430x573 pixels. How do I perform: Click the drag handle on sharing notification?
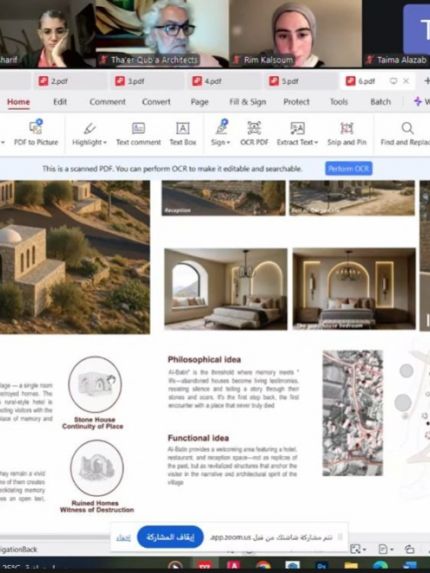(x=340, y=537)
